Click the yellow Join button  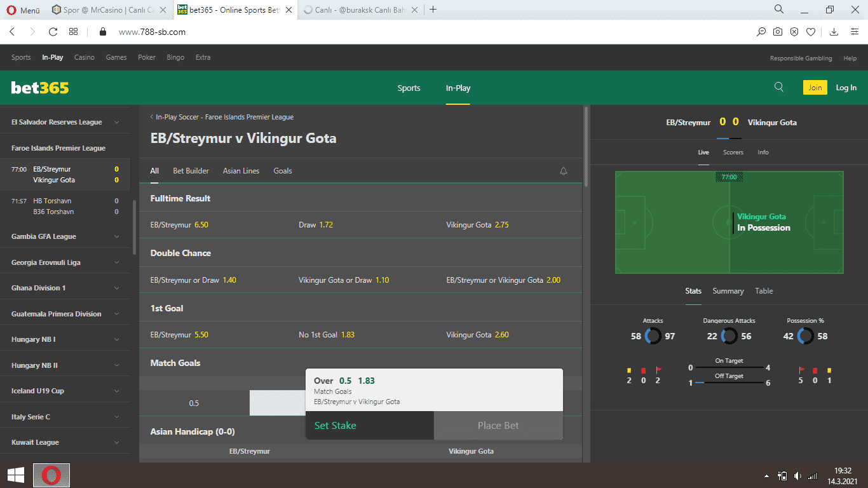click(x=815, y=88)
